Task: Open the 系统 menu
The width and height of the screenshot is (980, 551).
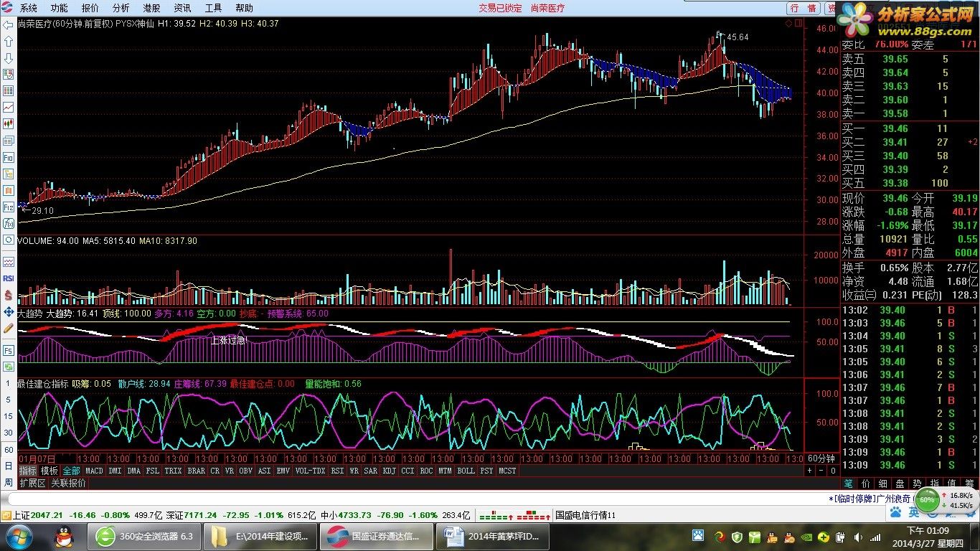Action: [x=29, y=8]
